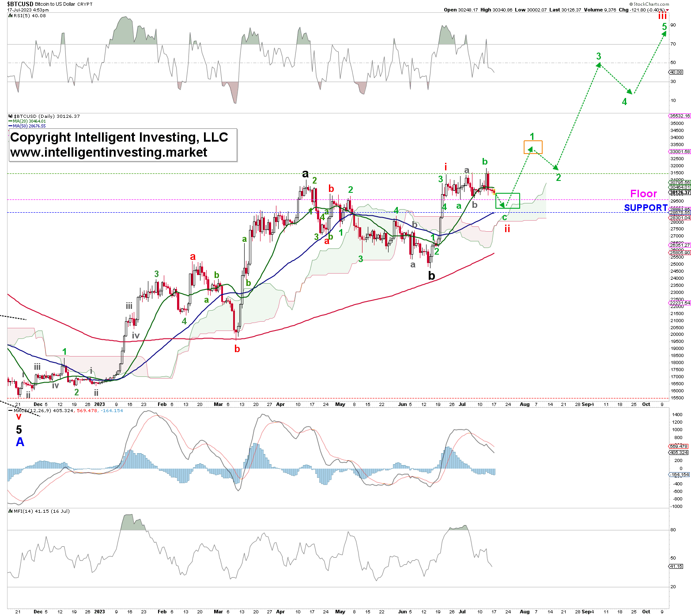Click the 80 MFI axis label
The image size is (691, 616).
coord(673,530)
